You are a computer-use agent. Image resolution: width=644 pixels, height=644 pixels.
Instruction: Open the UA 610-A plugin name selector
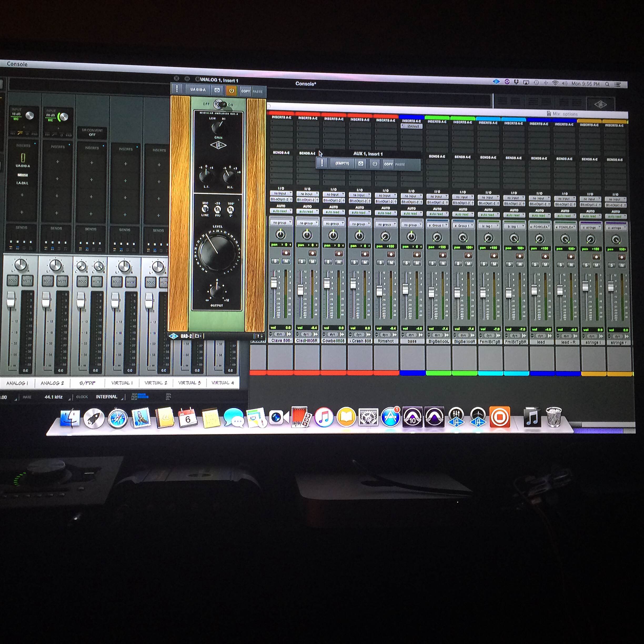click(198, 90)
